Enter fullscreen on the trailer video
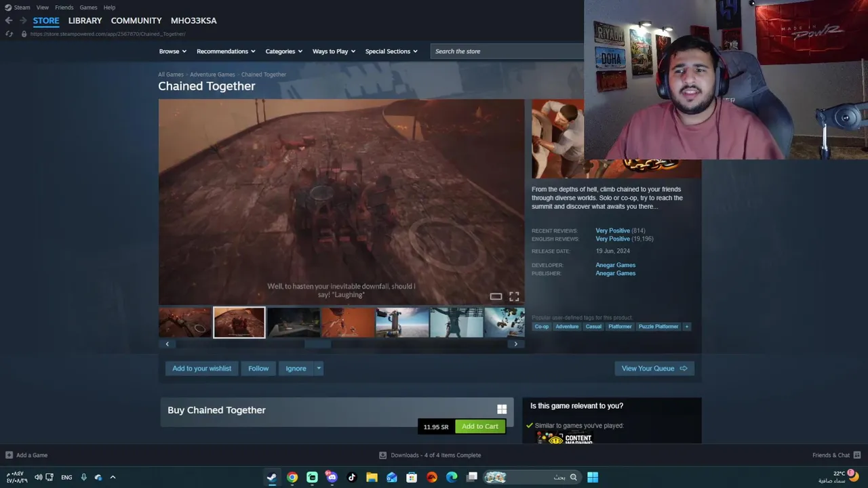The image size is (868, 488). pyautogui.click(x=514, y=296)
